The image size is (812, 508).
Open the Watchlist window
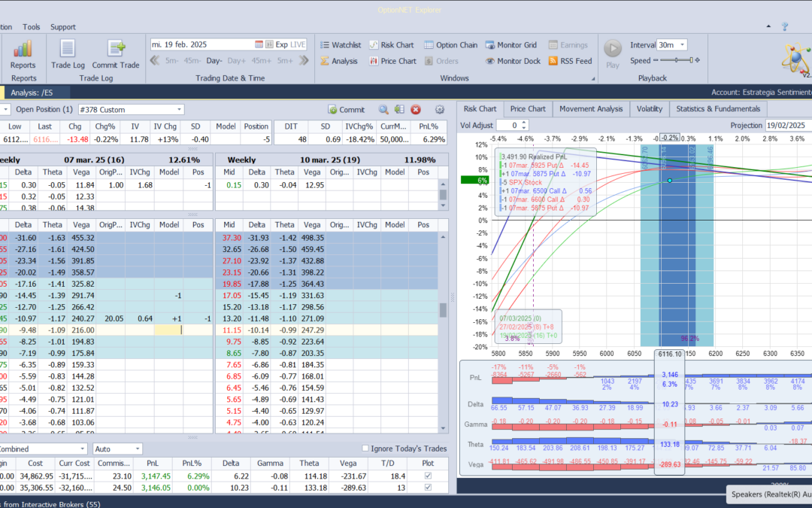click(341, 45)
